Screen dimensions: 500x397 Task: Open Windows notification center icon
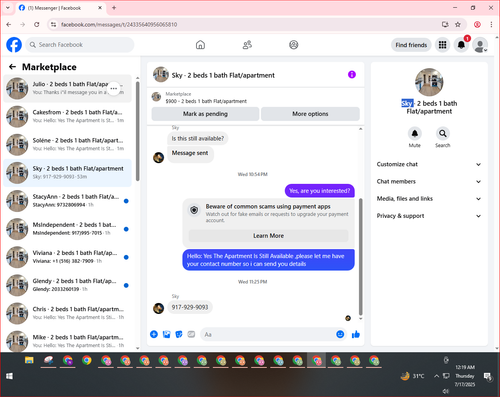[488, 376]
